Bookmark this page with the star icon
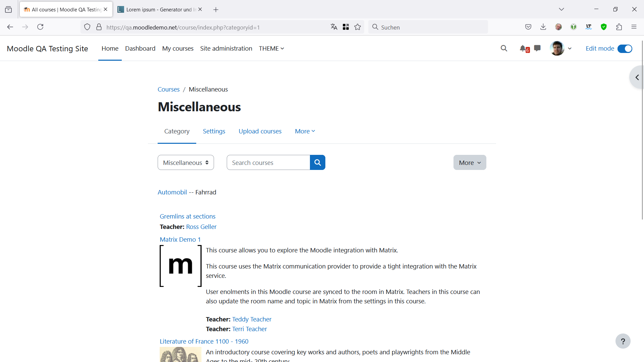 [358, 27]
